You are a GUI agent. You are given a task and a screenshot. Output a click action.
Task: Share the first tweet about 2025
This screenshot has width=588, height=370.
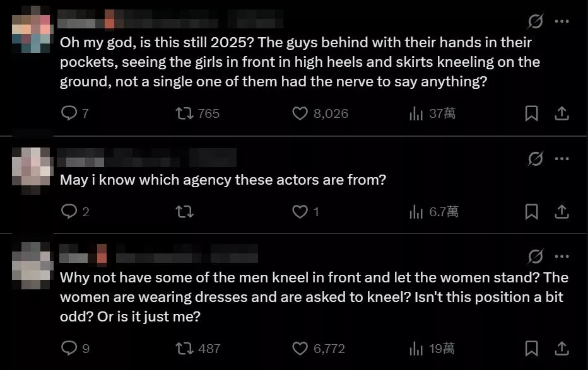click(562, 113)
